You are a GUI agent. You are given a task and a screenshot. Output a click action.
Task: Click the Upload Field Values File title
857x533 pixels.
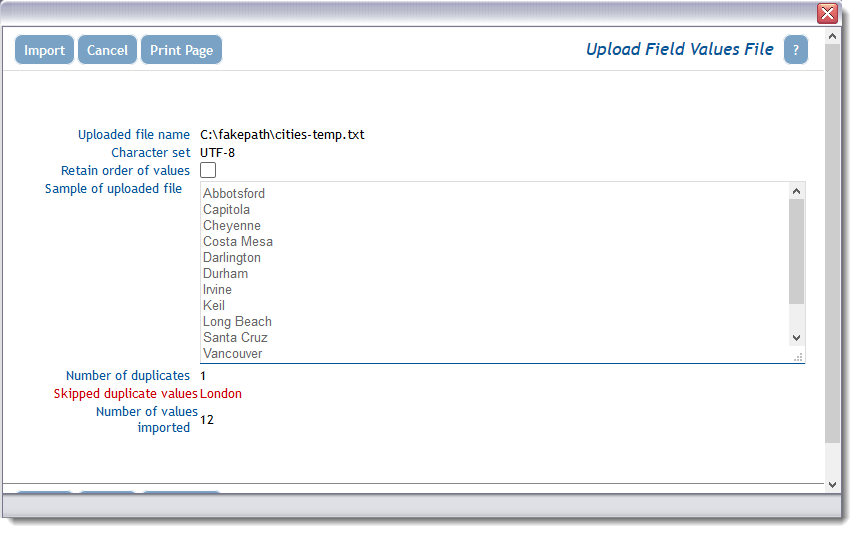point(679,49)
